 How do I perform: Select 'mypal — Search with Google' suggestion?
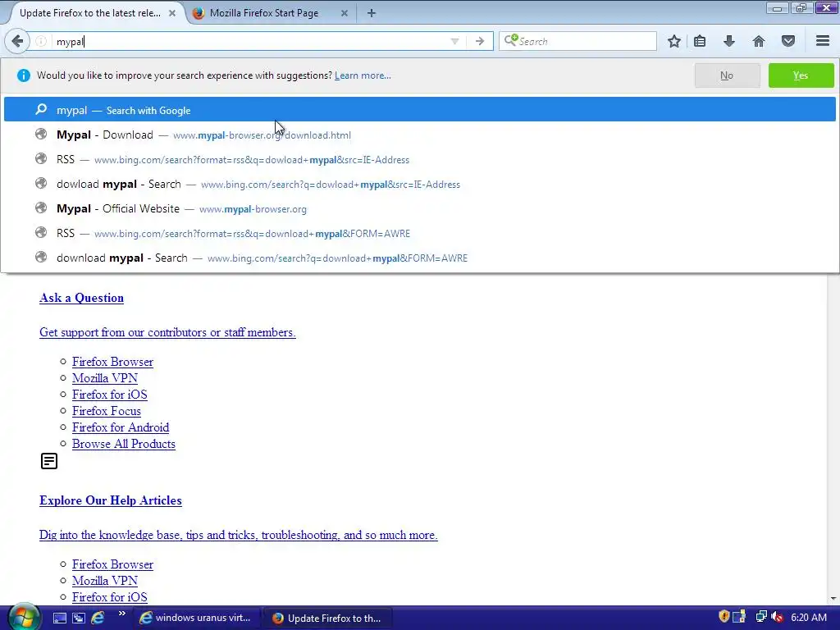[x=419, y=110]
